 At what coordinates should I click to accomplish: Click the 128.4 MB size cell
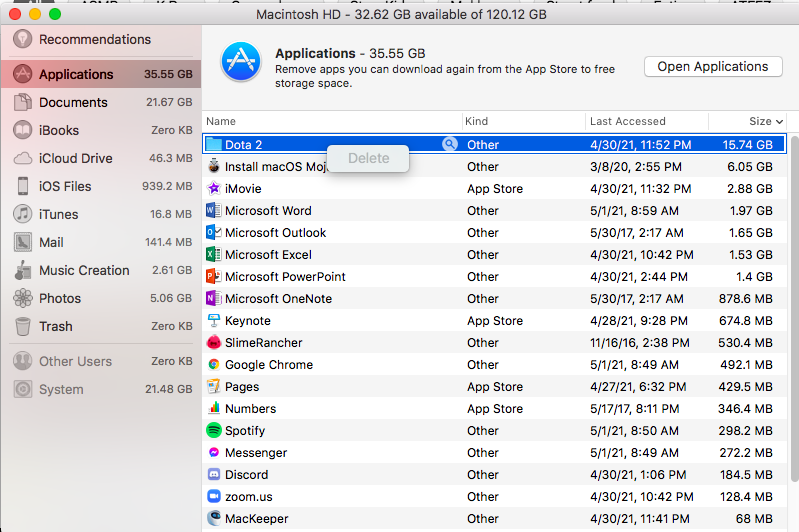tap(746, 496)
